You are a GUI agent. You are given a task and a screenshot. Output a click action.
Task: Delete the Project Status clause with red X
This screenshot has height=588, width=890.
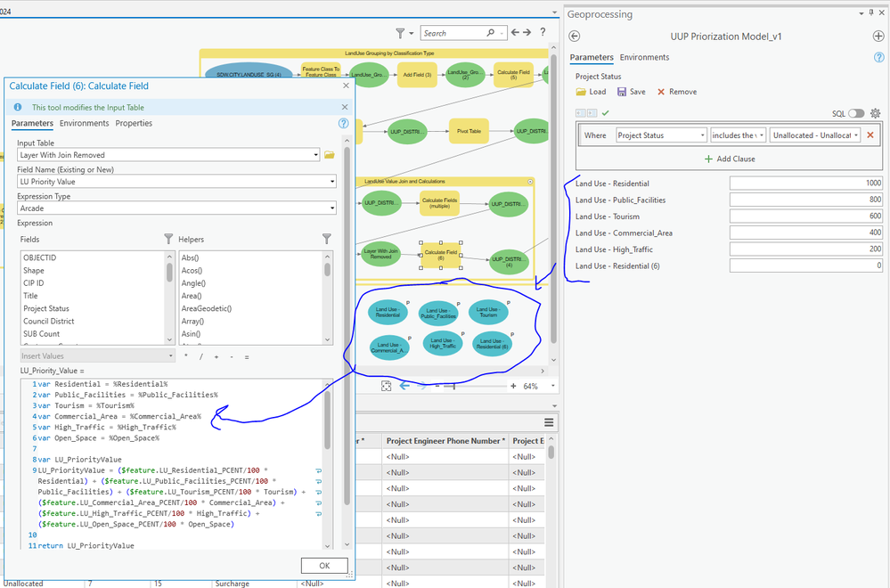click(870, 135)
